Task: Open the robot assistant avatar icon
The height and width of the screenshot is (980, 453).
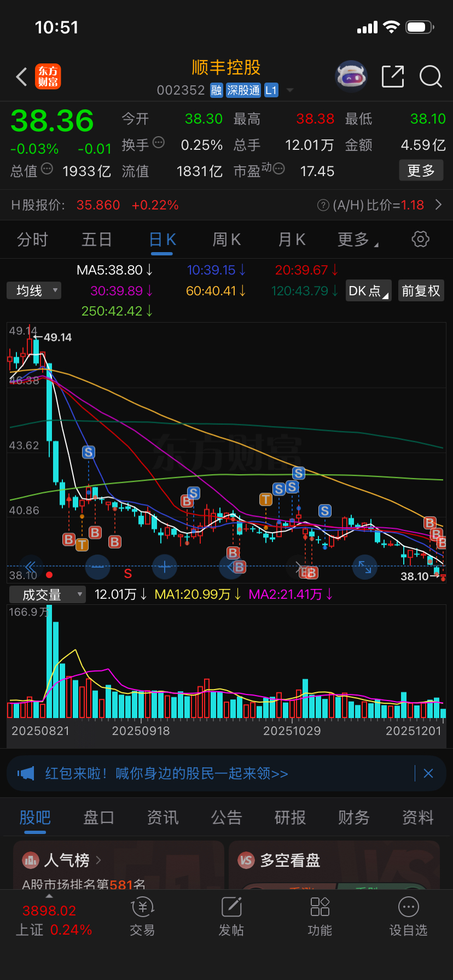Action: point(351,77)
